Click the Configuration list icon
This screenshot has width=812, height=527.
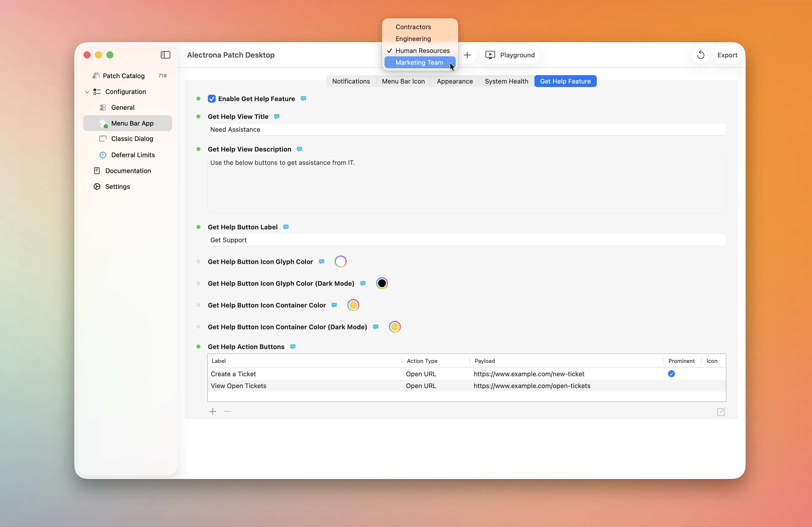click(x=97, y=92)
